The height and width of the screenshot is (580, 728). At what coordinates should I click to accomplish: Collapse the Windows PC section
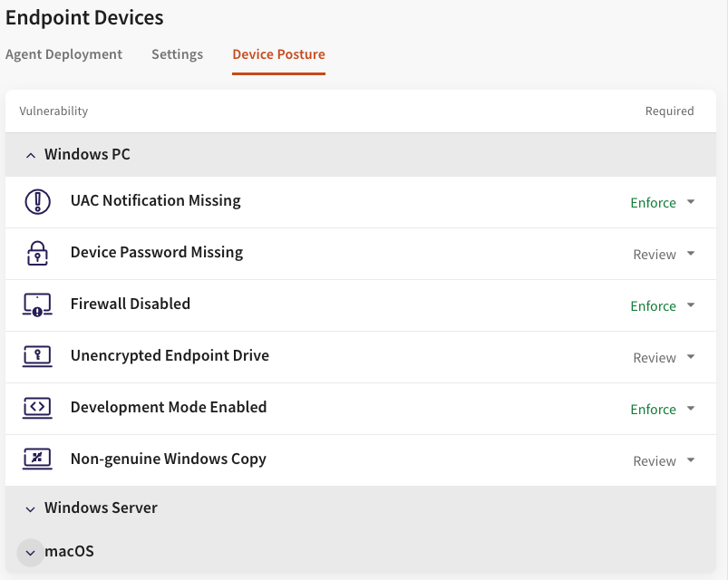tap(32, 155)
